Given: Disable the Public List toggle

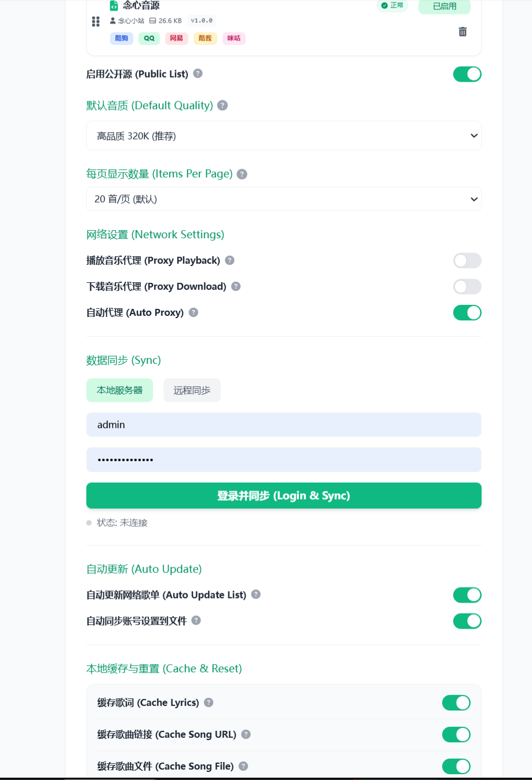Looking at the screenshot, I should click(x=467, y=74).
